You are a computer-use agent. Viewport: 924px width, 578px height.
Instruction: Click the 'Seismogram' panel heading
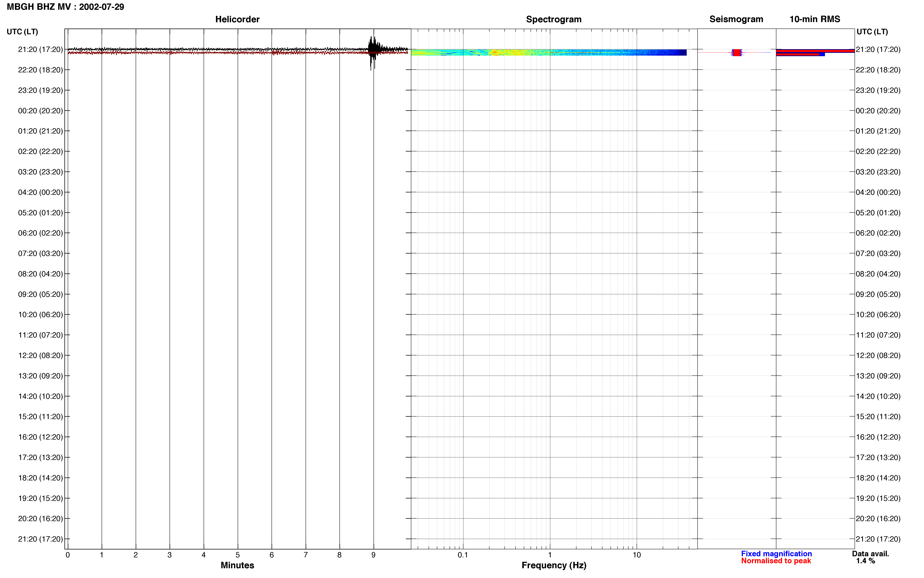click(x=736, y=19)
